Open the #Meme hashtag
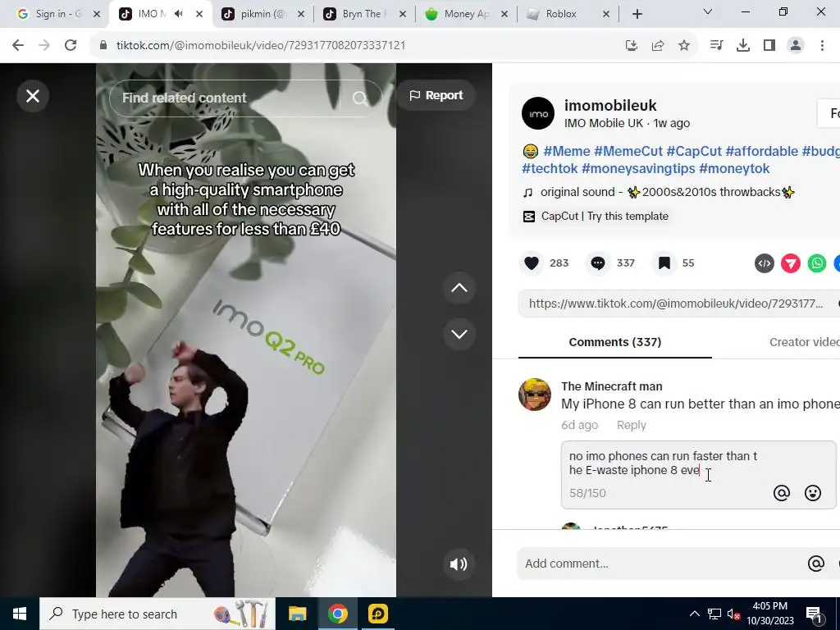This screenshot has width=840, height=630. tap(566, 151)
